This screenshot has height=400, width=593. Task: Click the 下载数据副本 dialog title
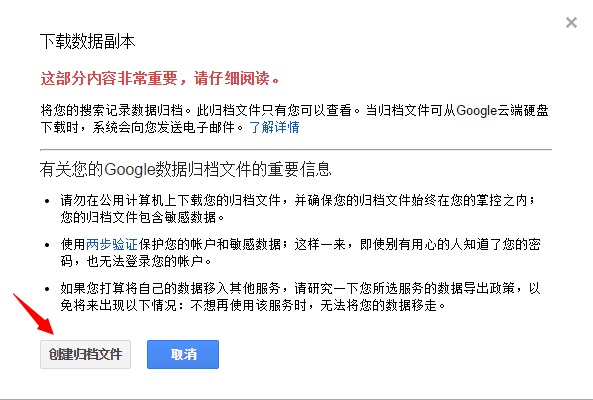(87, 41)
